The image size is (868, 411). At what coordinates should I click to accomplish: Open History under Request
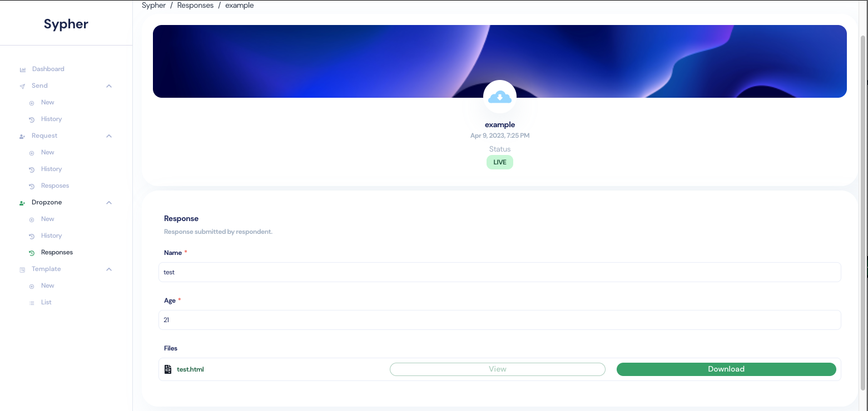(51, 169)
